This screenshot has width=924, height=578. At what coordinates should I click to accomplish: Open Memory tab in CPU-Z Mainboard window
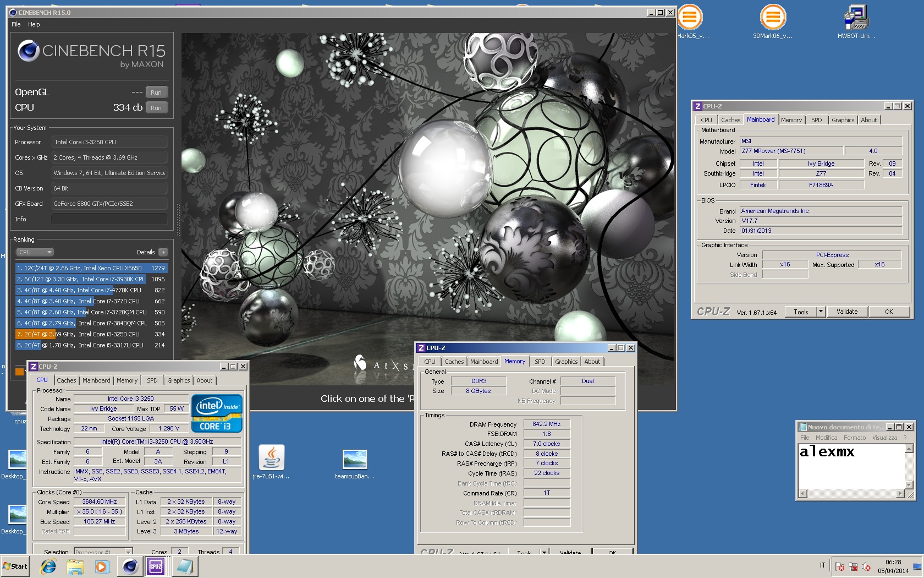[791, 120]
